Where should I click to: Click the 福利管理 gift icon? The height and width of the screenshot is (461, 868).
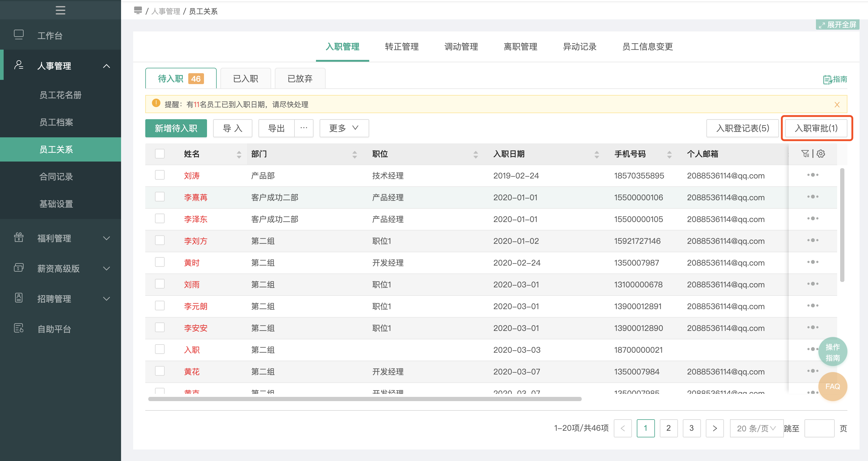tap(18, 237)
